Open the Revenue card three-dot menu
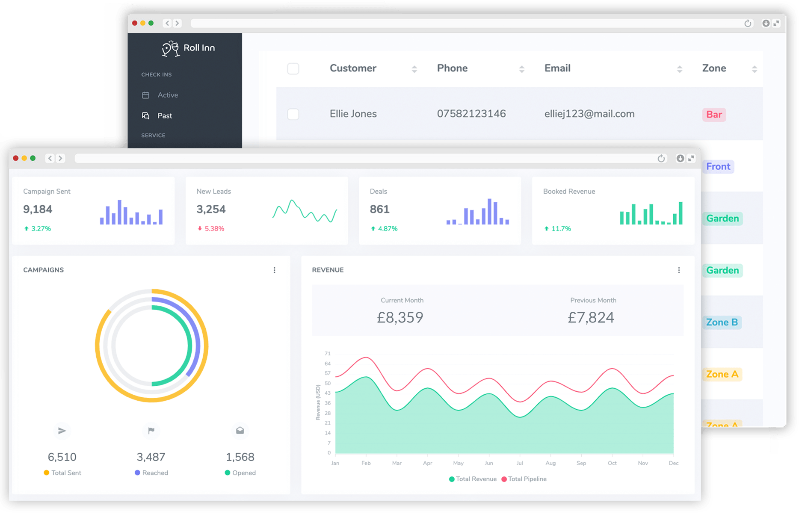This screenshot has height=532, width=799. pyautogui.click(x=679, y=270)
